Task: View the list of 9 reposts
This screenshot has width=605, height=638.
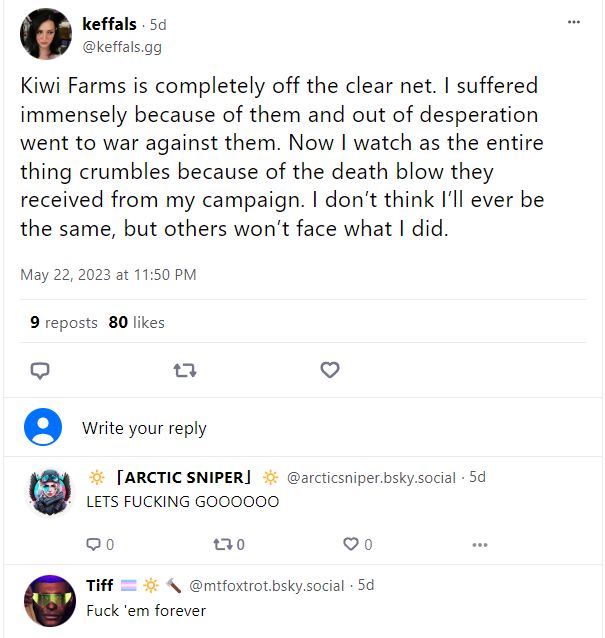Action: [64, 322]
